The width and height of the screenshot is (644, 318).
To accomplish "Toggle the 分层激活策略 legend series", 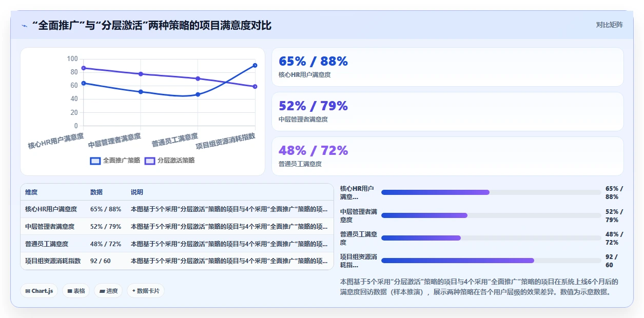I will click(170, 161).
